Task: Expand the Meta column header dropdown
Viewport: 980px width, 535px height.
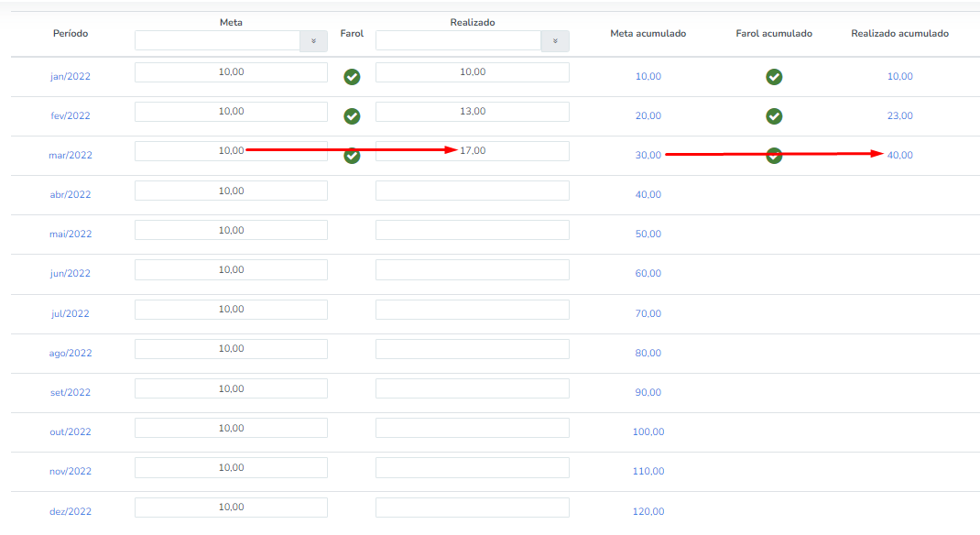Action: tap(314, 41)
